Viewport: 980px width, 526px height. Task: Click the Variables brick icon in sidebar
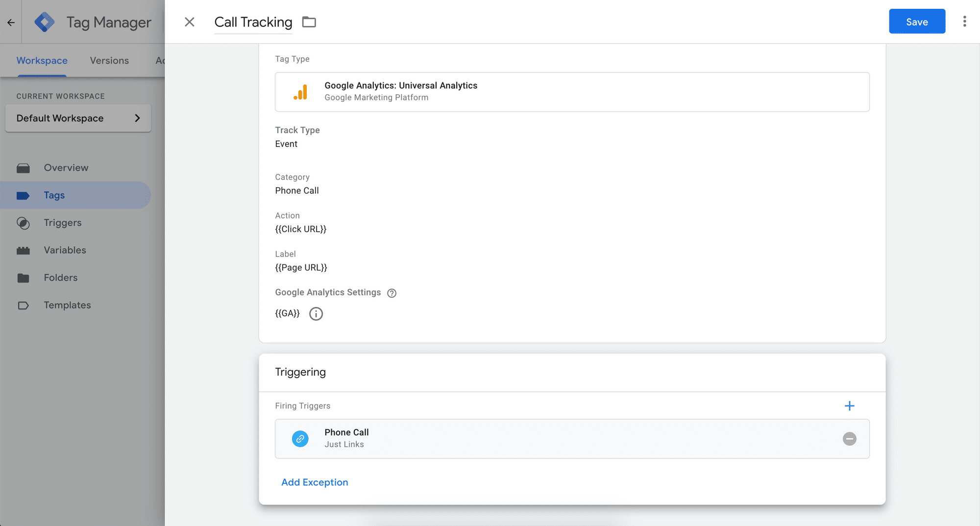23,250
